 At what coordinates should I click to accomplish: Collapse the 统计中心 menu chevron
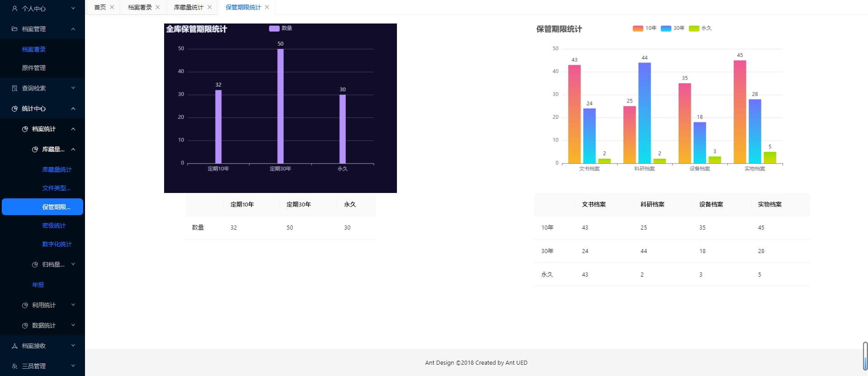point(73,108)
